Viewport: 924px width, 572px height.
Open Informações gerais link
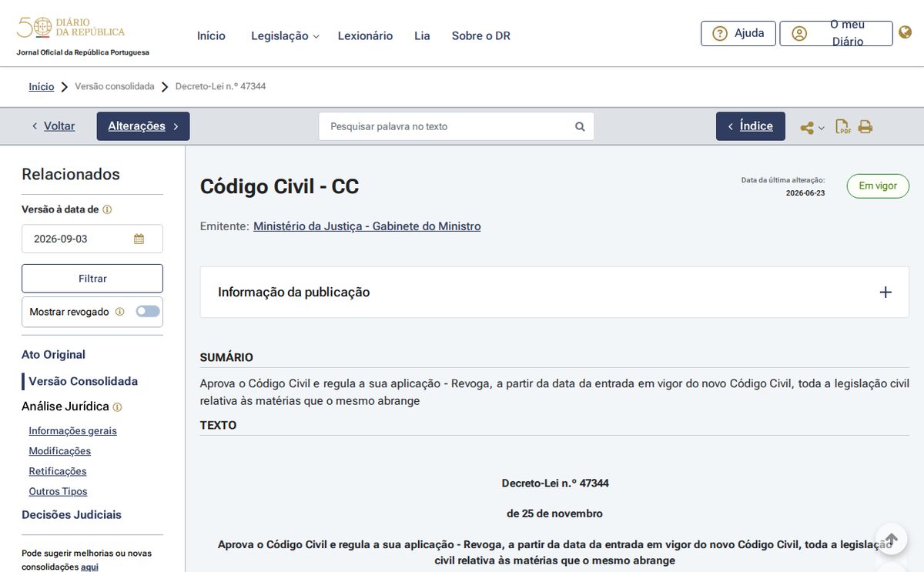[x=73, y=431]
